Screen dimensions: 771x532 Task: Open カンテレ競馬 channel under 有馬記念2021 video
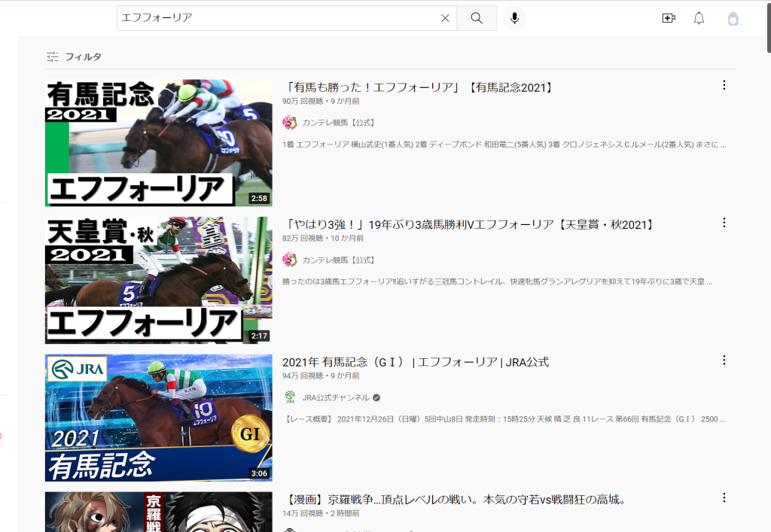(338, 123)
